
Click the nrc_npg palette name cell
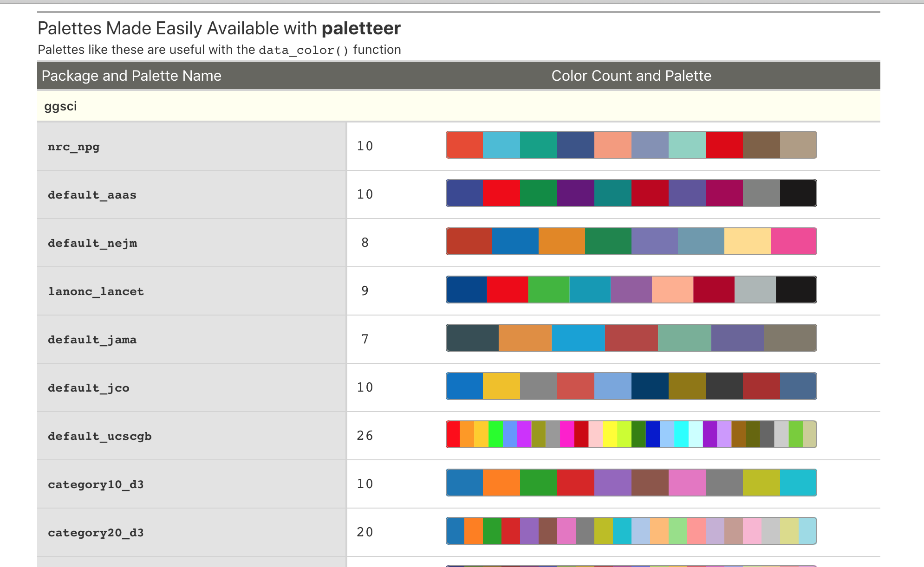tap(74, 147)
